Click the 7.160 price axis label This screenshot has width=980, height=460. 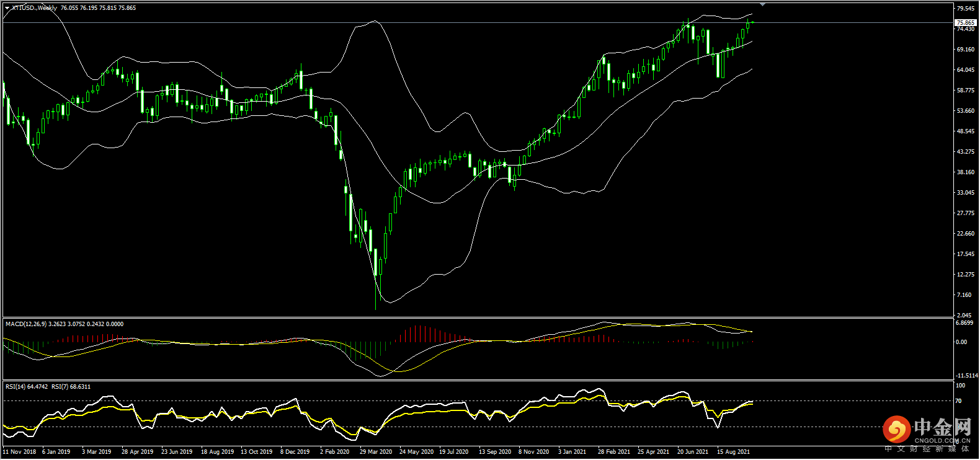click(964, 295)
